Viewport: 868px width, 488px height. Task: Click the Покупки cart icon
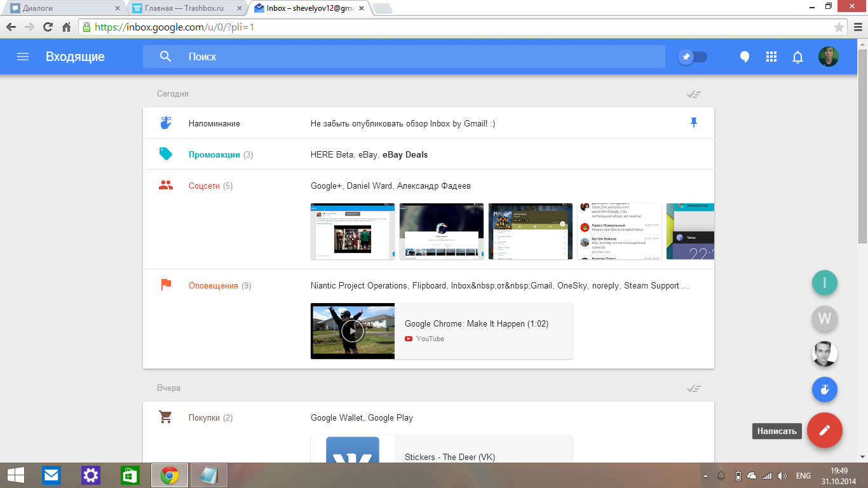[x=166, y=417]
